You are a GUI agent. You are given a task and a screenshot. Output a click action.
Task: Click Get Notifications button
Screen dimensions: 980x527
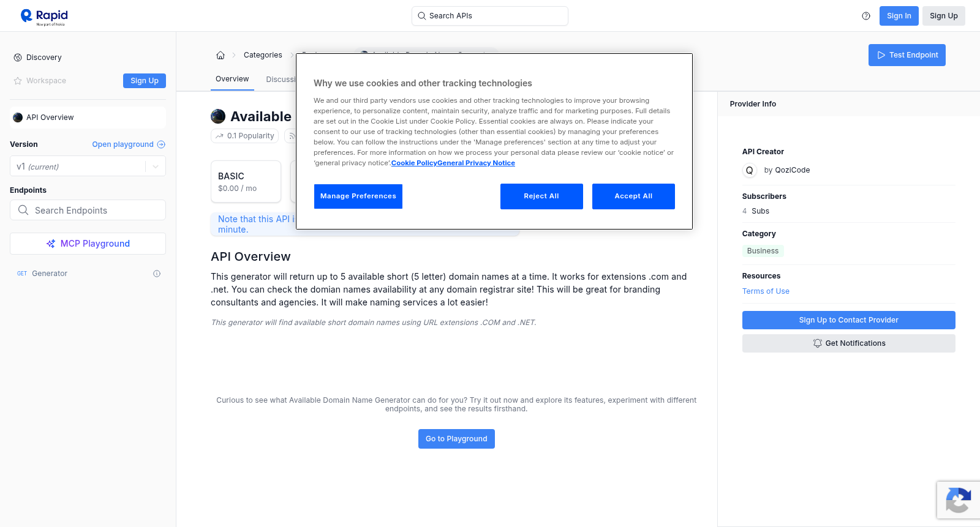coord(848,343)
